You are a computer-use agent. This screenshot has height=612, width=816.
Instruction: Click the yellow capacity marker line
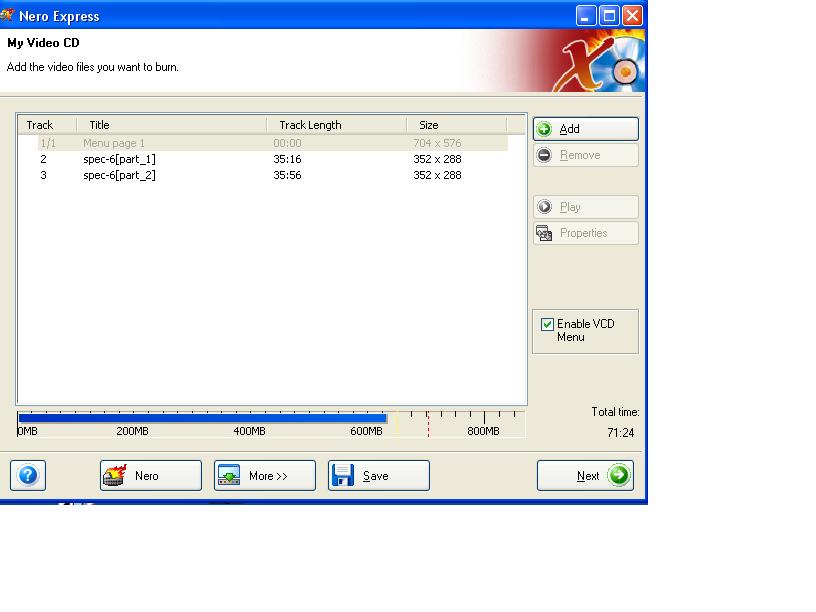tap(397, 425)
